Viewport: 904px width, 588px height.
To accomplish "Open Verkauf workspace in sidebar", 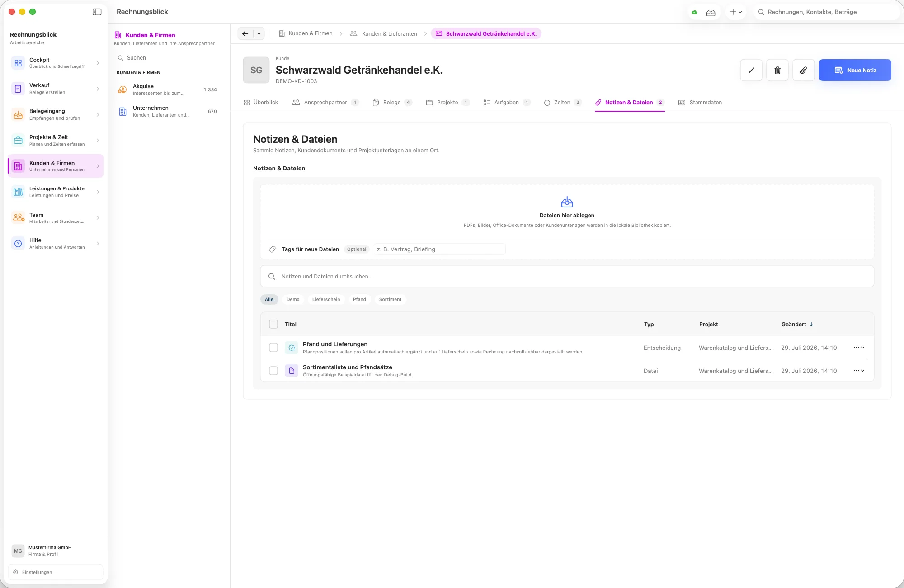I will (56, 89).
